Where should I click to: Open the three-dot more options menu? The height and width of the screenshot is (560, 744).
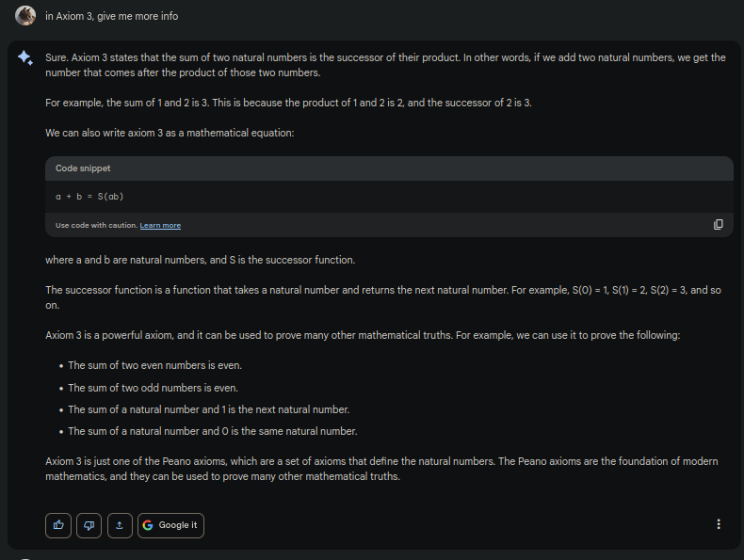(719, 524)
